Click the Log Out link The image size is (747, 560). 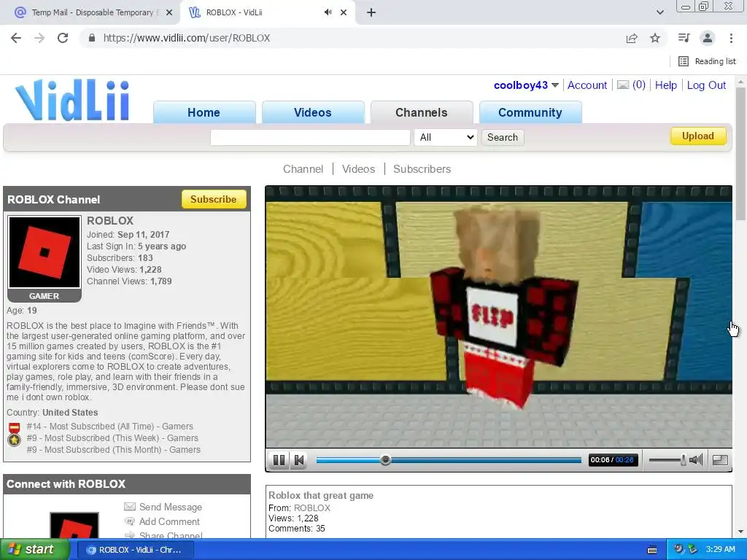pos(706,85)
